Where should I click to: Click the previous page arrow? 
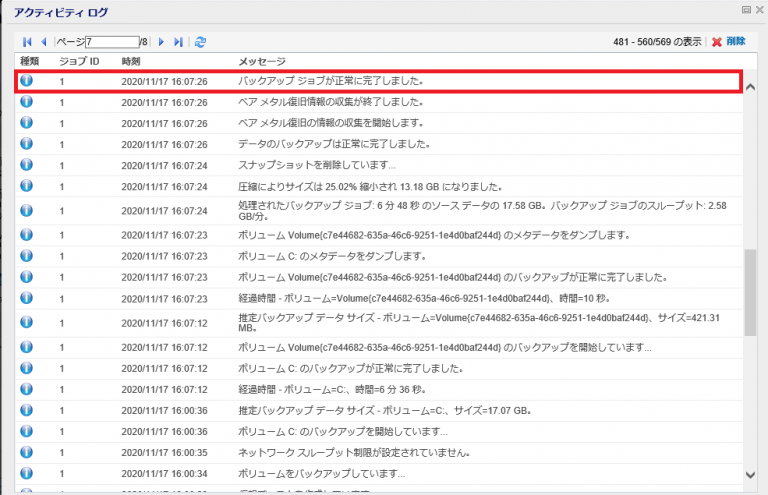[44, 42]
